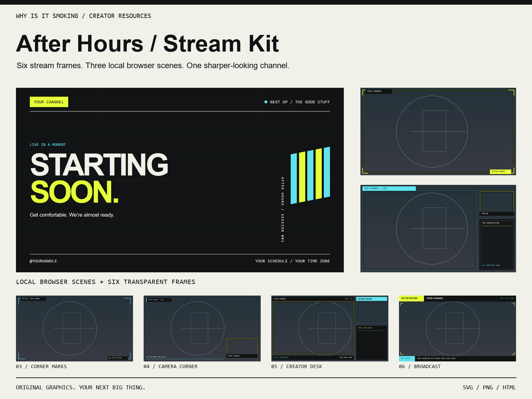Click THE CONVERSATION chat panel
532x399 pixels.
pos(497,245)
